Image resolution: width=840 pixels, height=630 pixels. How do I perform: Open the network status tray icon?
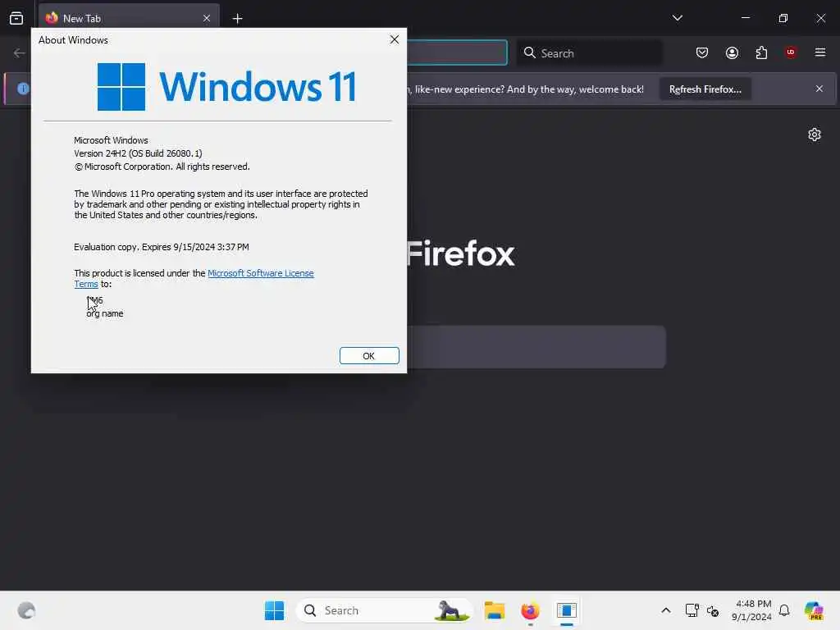click(x=692, y=610)
